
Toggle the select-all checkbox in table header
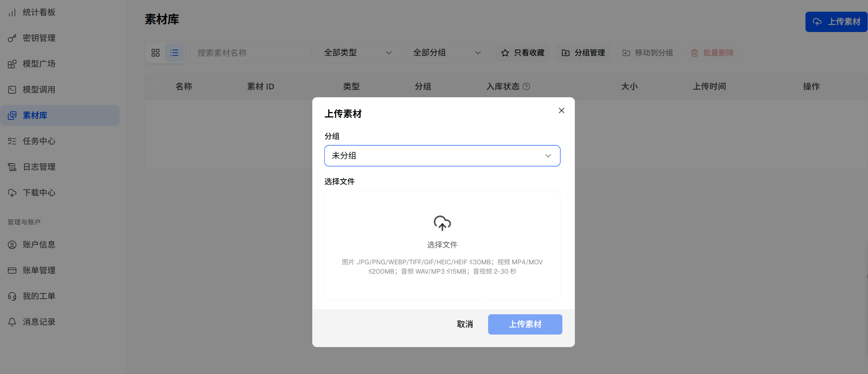pos(157,85)
